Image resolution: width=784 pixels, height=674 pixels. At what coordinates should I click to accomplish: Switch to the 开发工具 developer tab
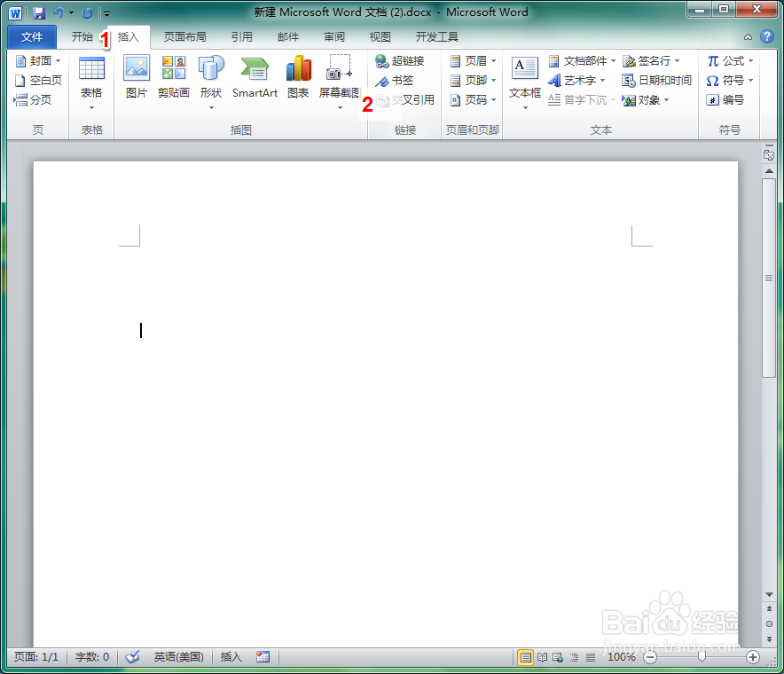[437, 37]
